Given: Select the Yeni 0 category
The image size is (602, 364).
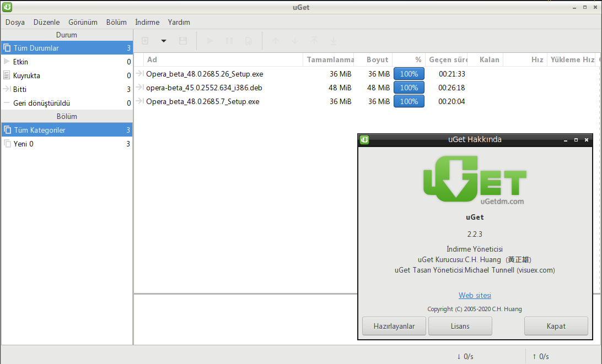Looking at the screenshot, I should [x=67, y=144].
